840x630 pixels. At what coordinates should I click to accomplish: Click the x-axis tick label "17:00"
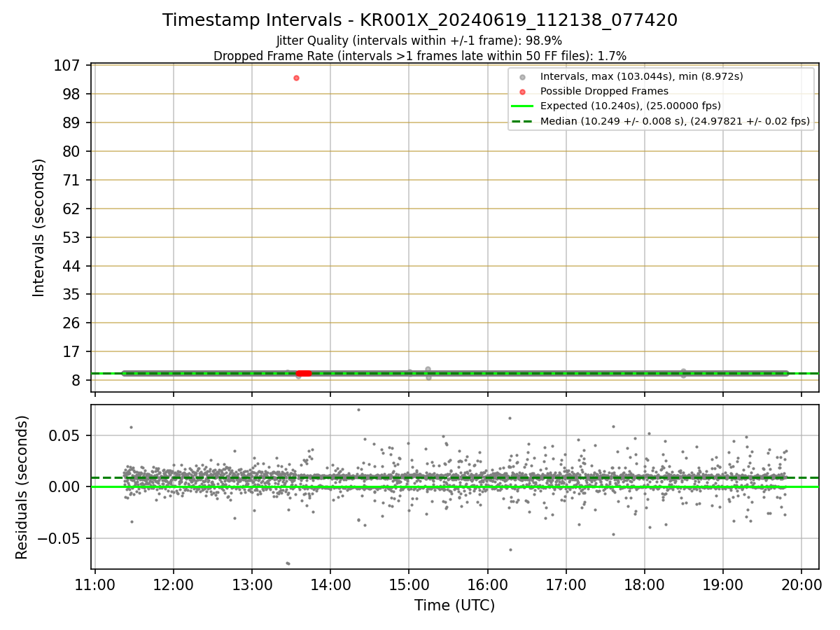(566, 584)
